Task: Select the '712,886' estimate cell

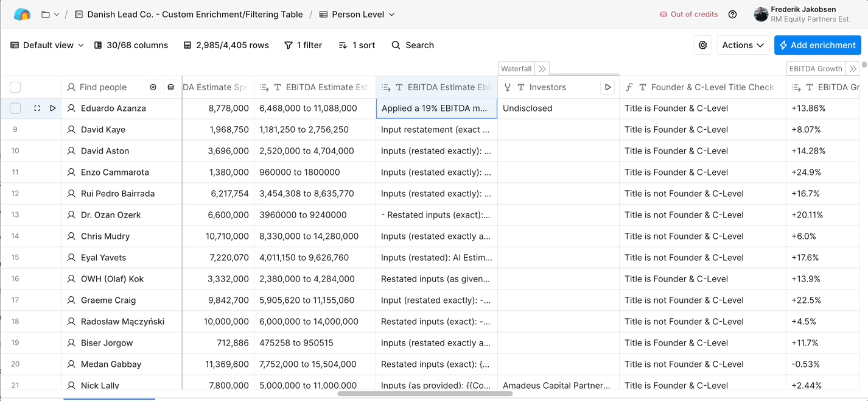Action: coord(219,342)
